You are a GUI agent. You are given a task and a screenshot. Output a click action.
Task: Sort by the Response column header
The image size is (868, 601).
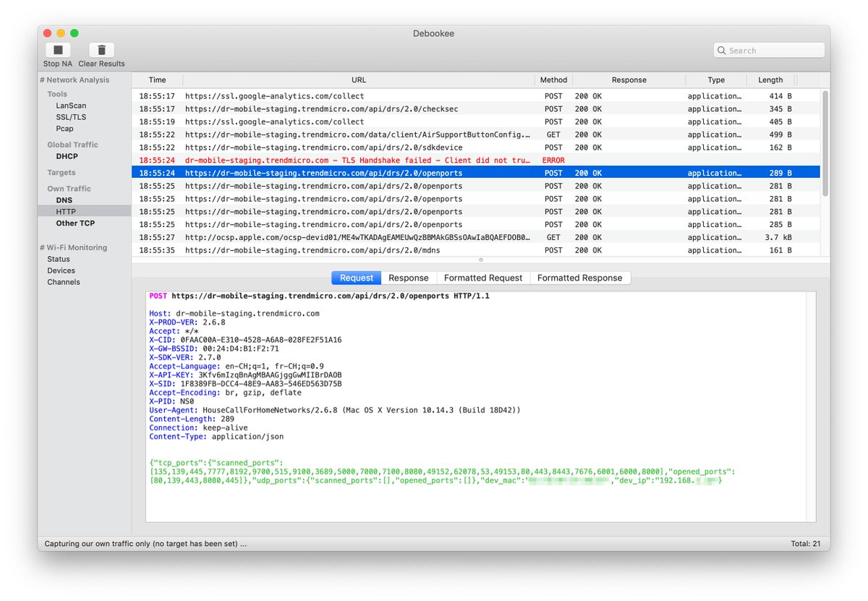(629, 80)
